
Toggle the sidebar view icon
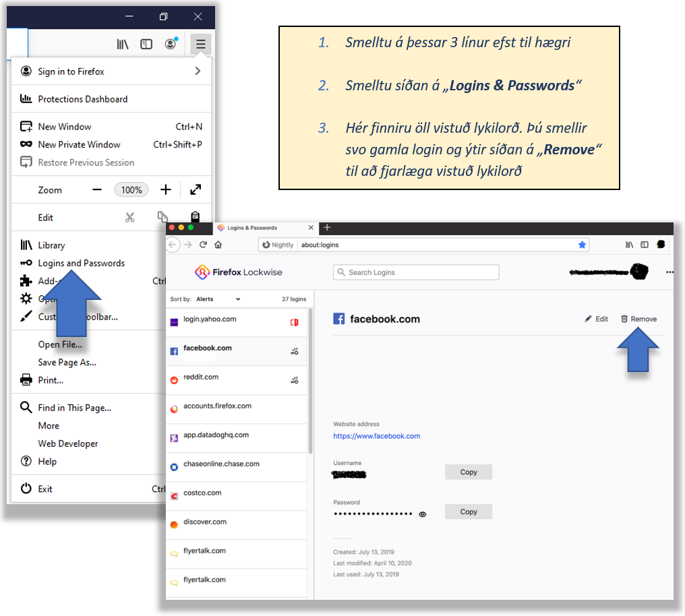(x=146, y=44)
